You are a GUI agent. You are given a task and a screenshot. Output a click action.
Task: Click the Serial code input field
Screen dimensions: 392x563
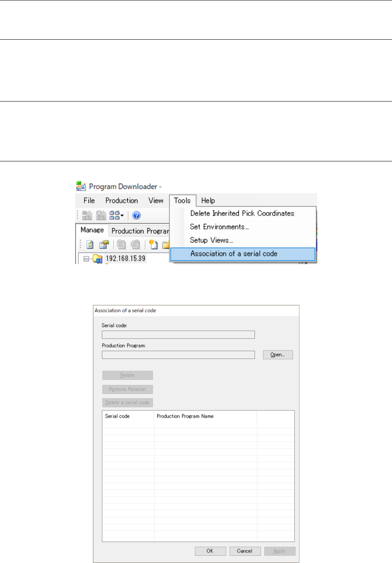(178, 334)
